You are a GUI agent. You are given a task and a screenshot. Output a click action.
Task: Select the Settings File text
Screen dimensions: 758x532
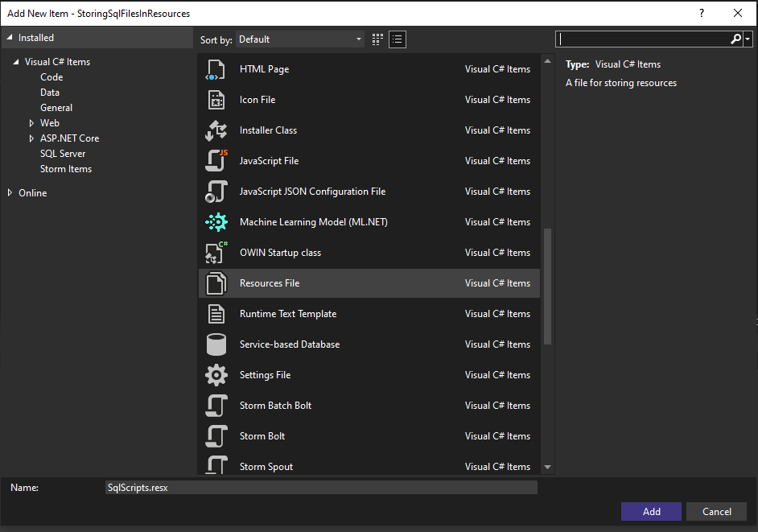point(265,375)
